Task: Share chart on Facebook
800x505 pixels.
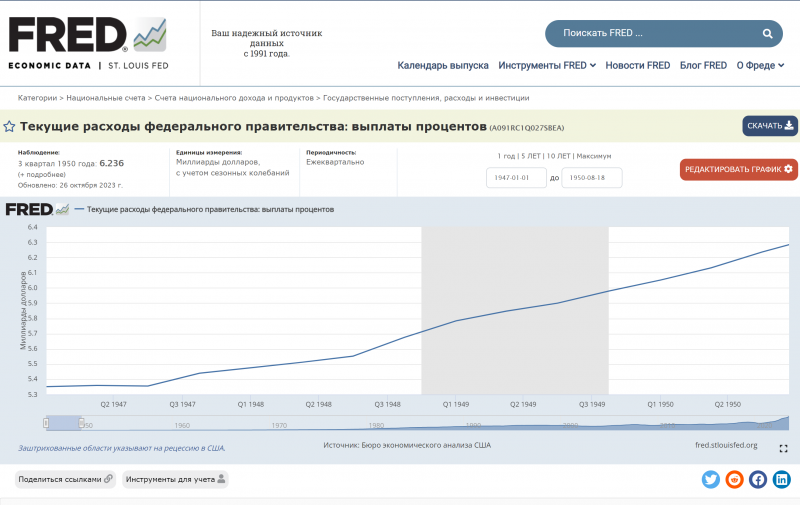Action: [x=758, y=479]
